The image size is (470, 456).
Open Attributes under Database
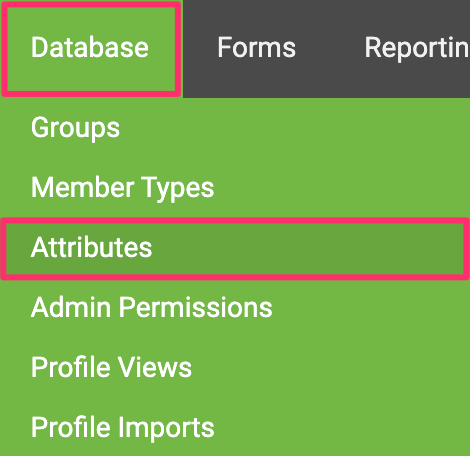coord(235,248)
